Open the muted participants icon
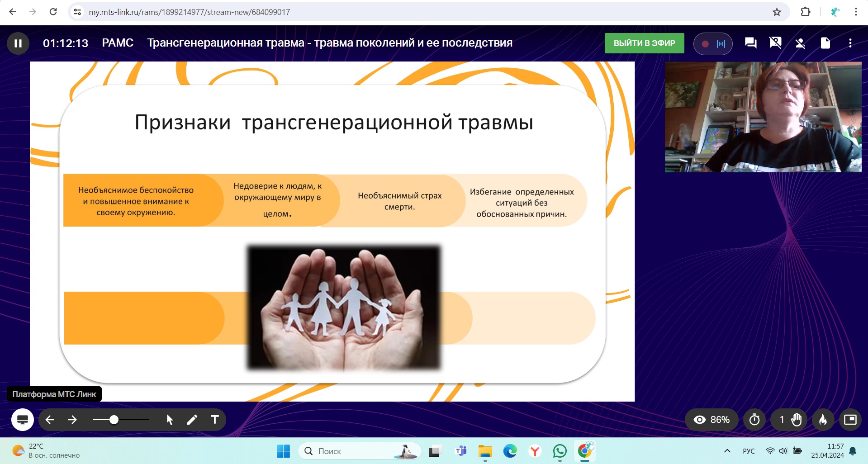This screenshot has width=868, height=464. (x=800, y=43)
